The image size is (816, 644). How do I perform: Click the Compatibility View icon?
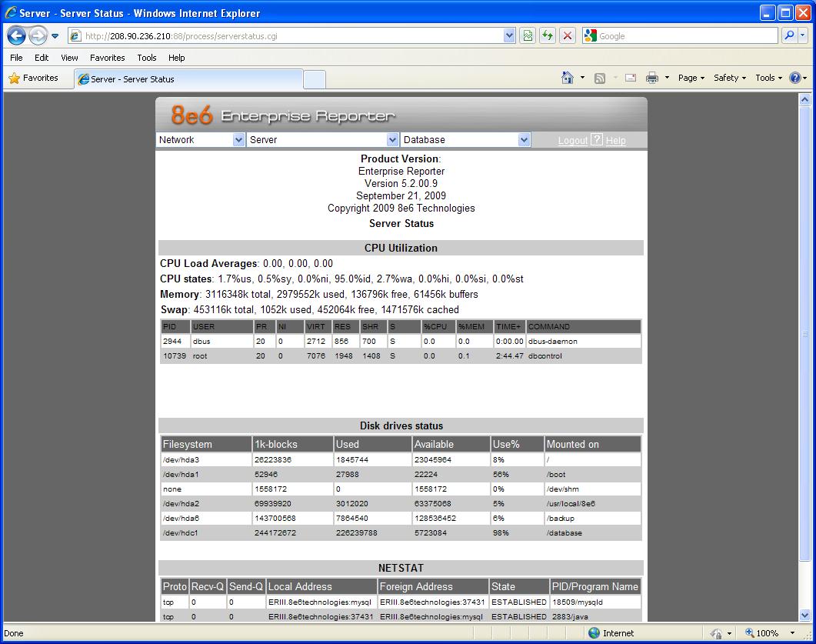coord(527,36)
